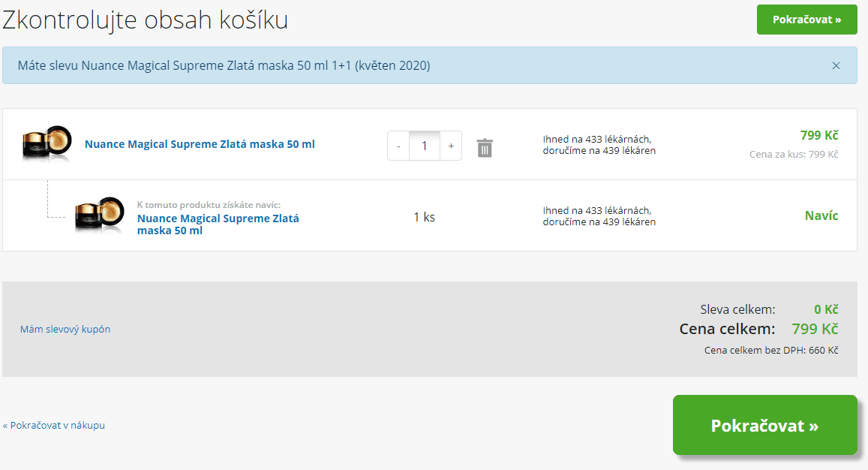Open Nuance Magical Supreme Zlatá maska main link
The width and height of the screenshot is (868, 470).
point(200,144)
